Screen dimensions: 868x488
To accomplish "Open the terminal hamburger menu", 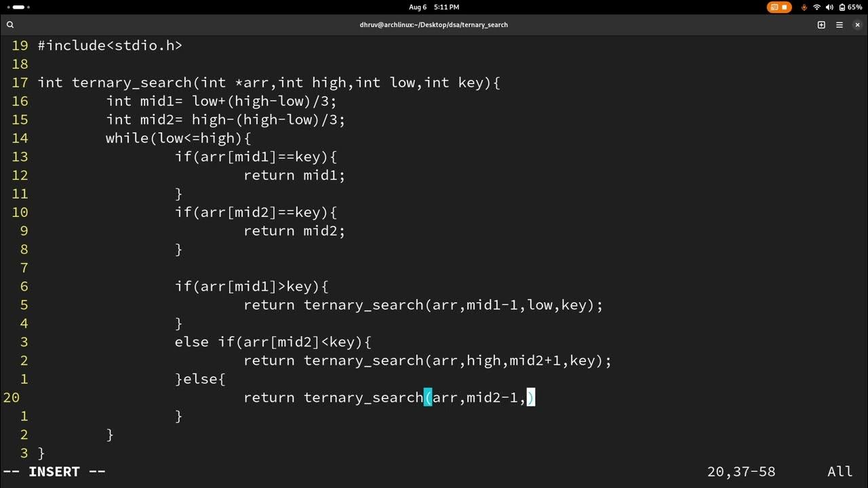I will coord(840,24).
